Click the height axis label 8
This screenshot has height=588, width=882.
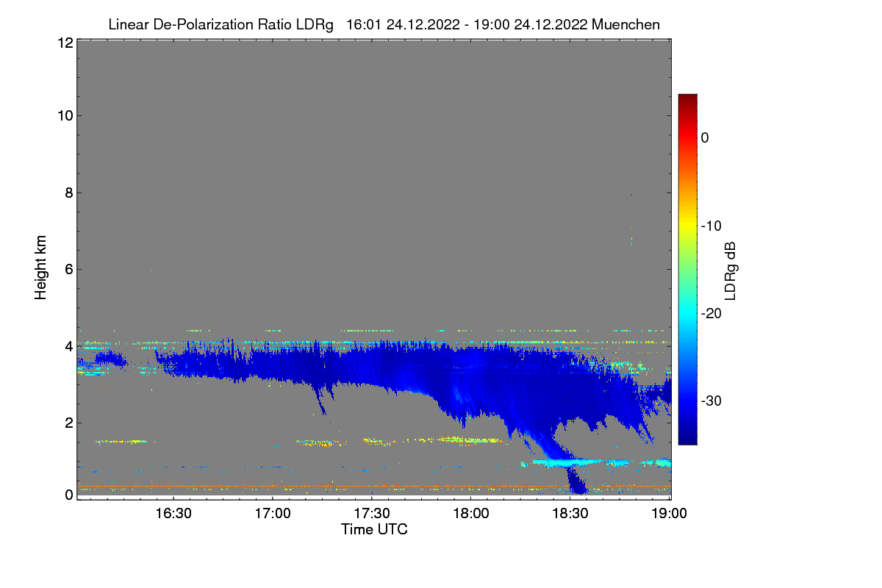pos(69,193)
